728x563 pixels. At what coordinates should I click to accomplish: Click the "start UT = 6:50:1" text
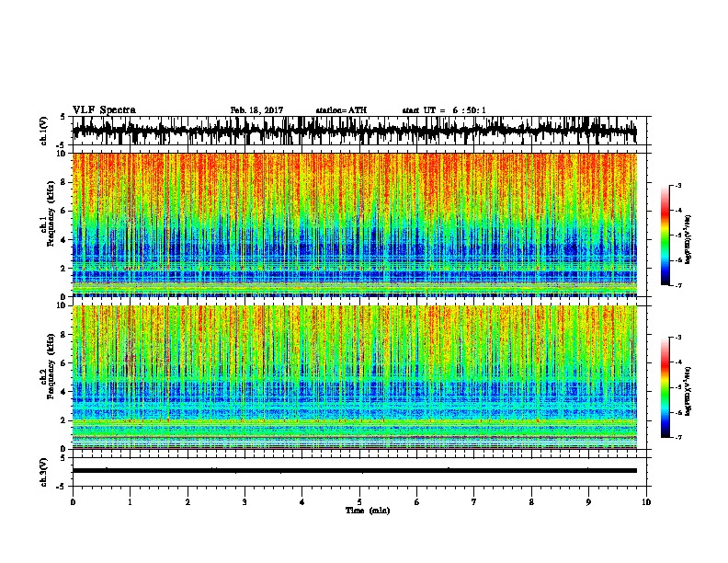click(444, 110)
